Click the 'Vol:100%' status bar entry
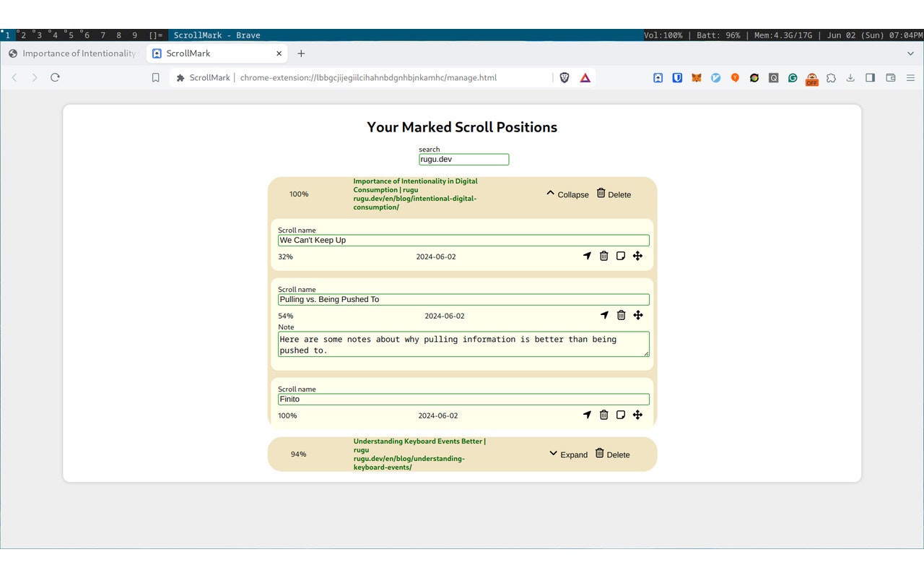Viewport: 924px width, 578px height. point(663,35)
